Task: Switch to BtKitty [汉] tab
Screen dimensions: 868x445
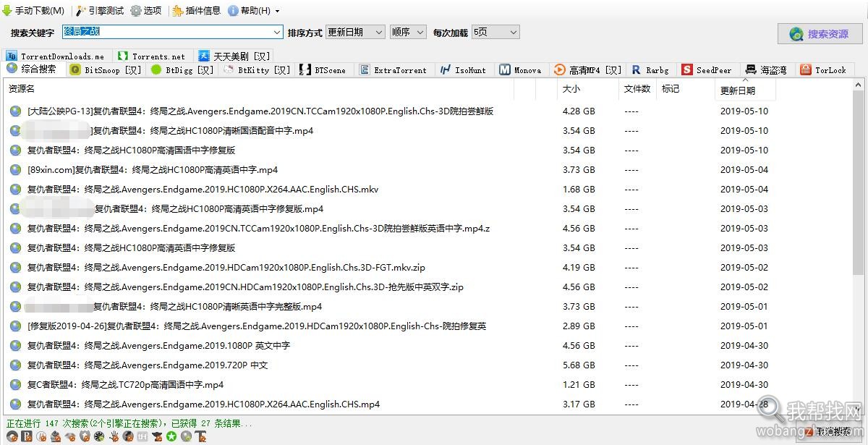Action: [256, 70]
